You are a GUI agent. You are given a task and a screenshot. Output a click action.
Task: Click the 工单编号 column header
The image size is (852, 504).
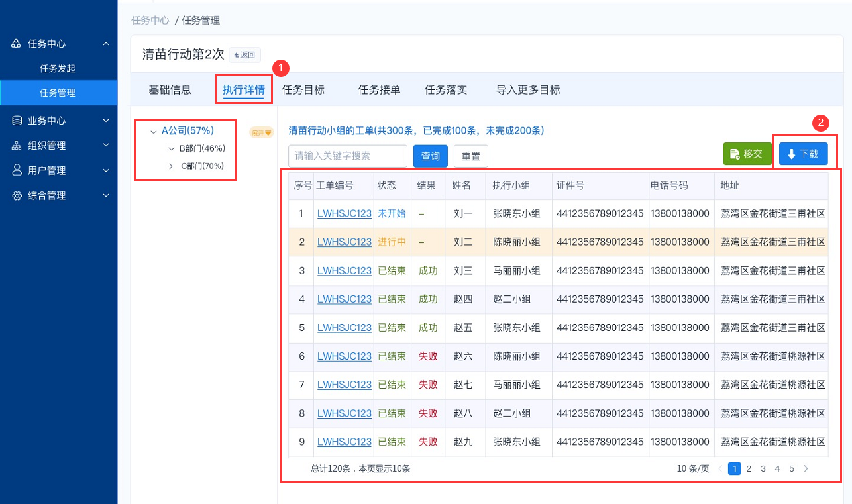tap(335, 186)
